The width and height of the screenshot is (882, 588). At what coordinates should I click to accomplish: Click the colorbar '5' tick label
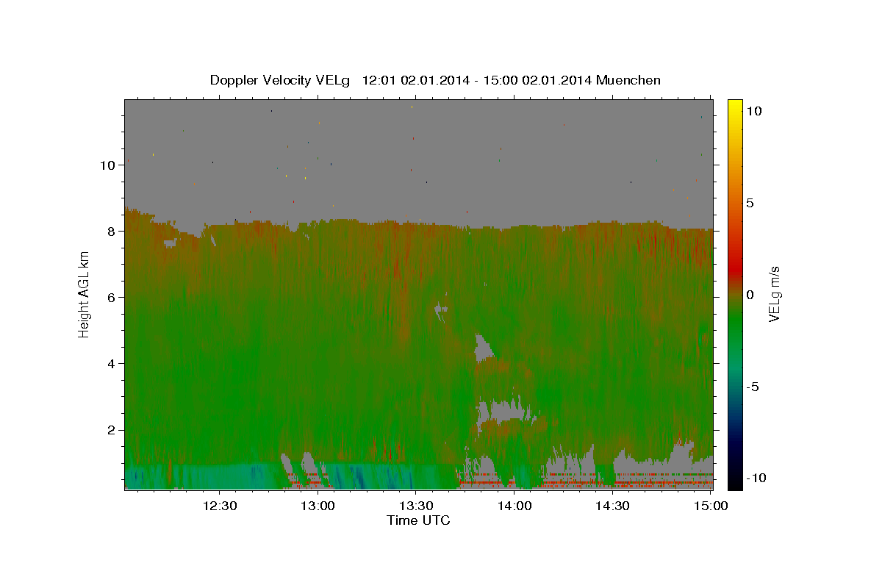750,203
